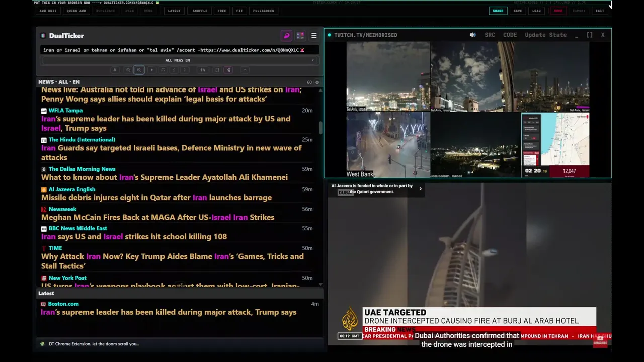Screen dimensions: 644x362
Task: Click the pink share nodes icon
Action: click(x=229, y=70)
